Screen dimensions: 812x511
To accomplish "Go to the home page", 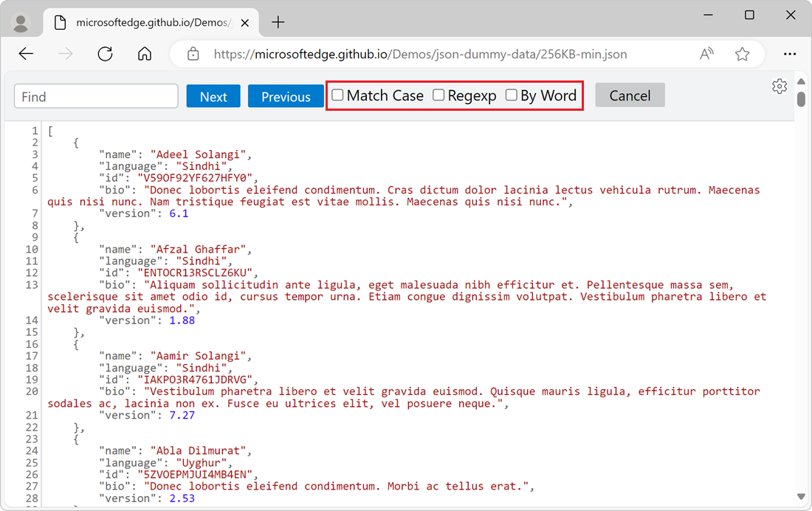I will pyautogui.click(x=145, y=54).
